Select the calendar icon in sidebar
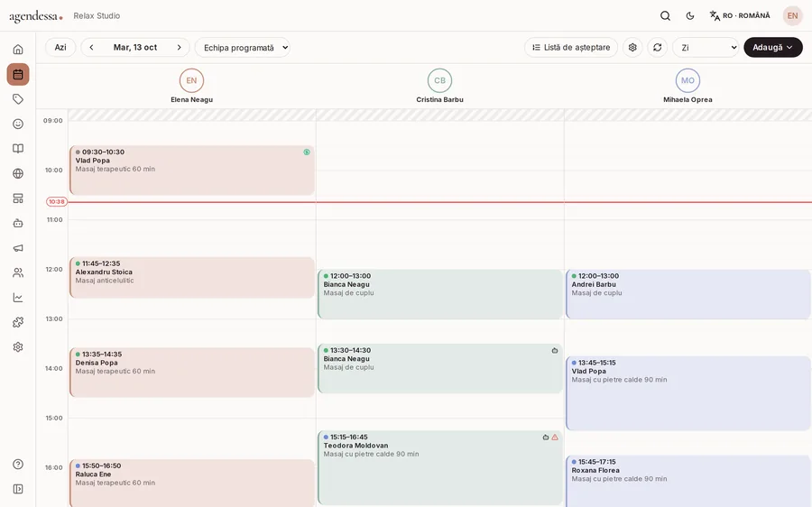The width and height of the screenshot is (812, 507). [18, 74]
